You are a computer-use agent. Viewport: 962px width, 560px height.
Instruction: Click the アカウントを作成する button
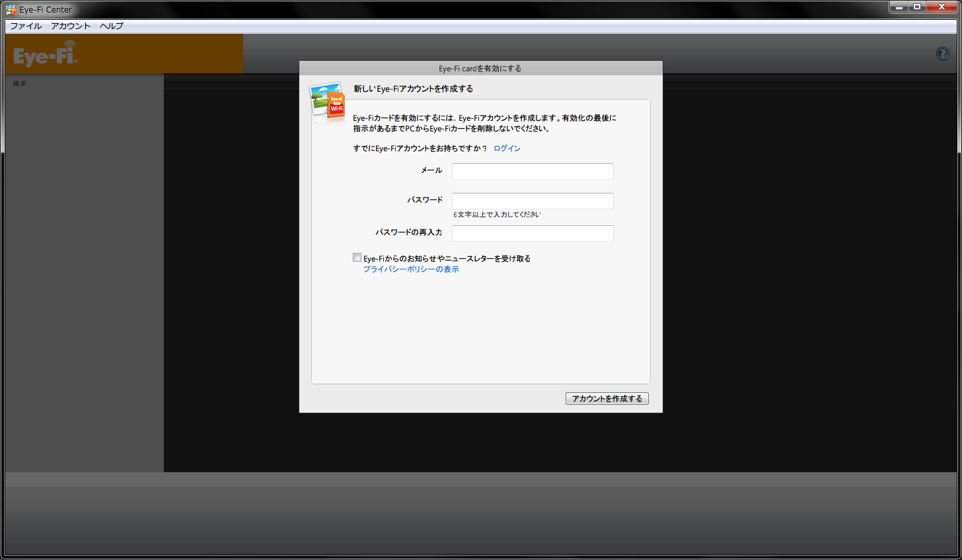click(607, 399)
